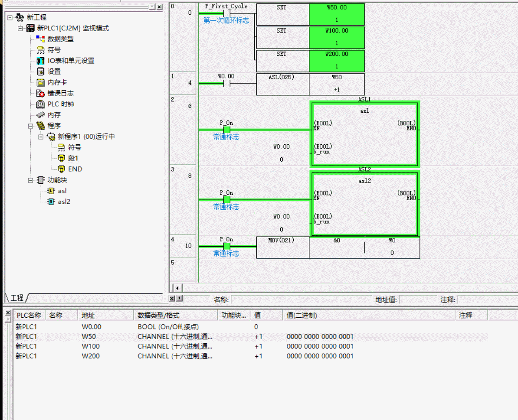Image resolution: width=518 pixels, height=420 pixels.
Task: Open the 错误日志 error log
Action: coord(60,93)
